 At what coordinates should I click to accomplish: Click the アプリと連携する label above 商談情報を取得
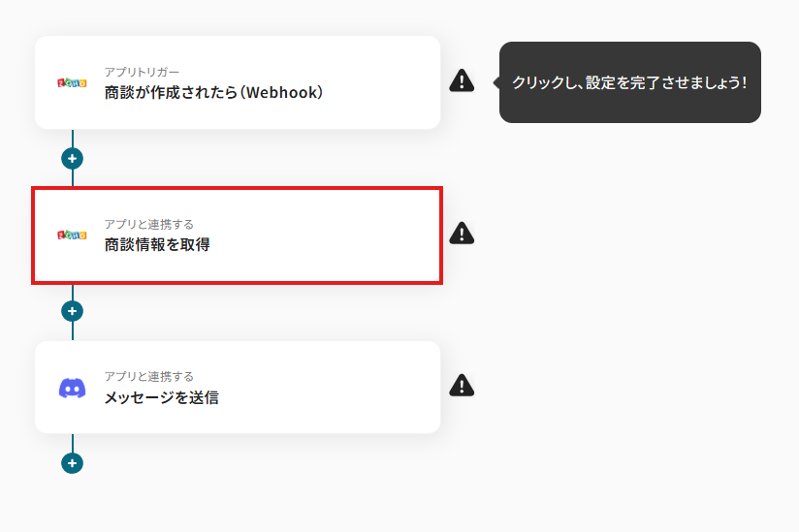click(148, 224)
